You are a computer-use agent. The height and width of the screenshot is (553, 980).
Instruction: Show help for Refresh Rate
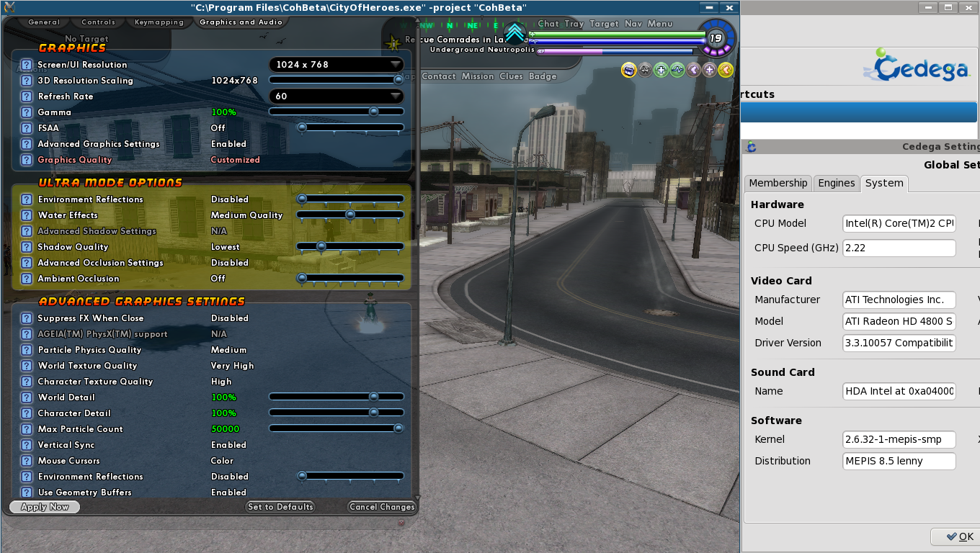[x=27, y=96]
